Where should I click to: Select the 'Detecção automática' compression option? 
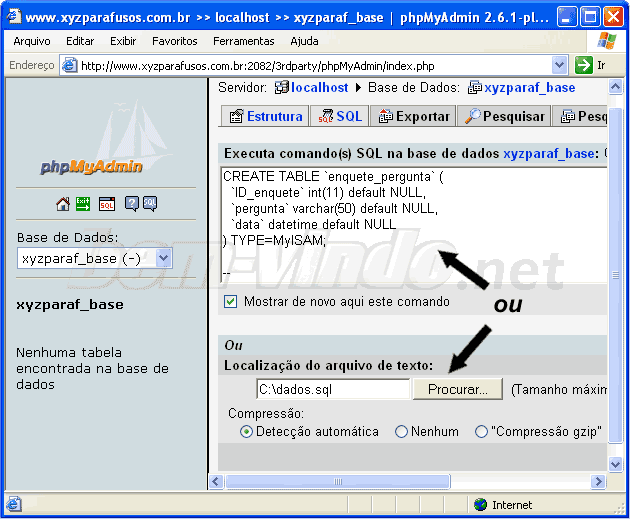[x=246, y=432]
